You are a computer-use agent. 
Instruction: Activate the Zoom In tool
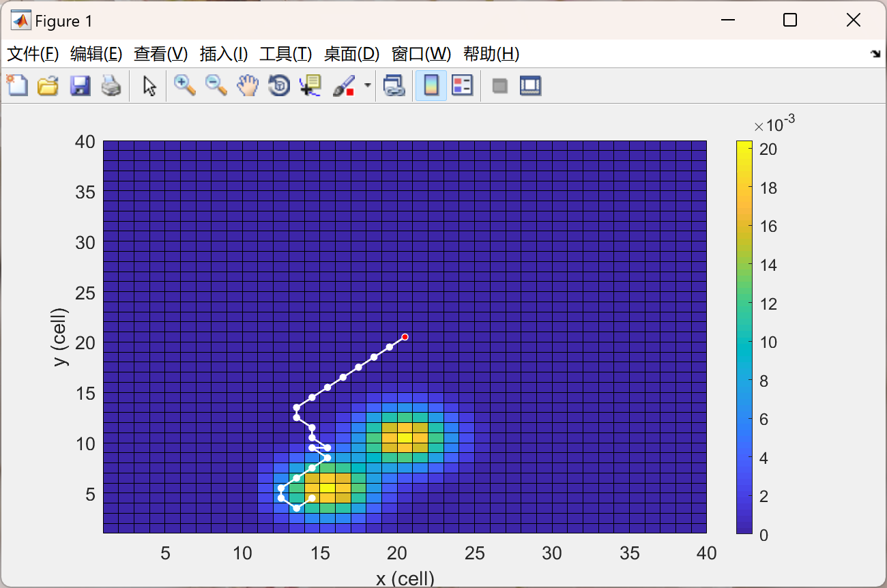coord(184,85)
